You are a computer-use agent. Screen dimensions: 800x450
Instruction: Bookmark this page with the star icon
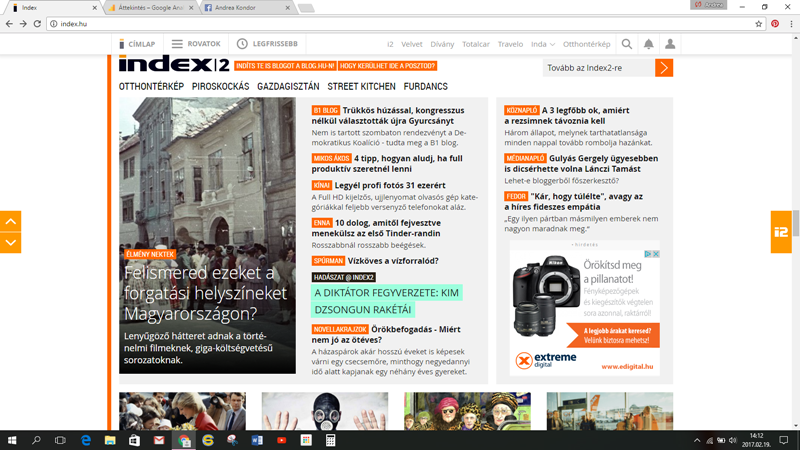(759, 23)
